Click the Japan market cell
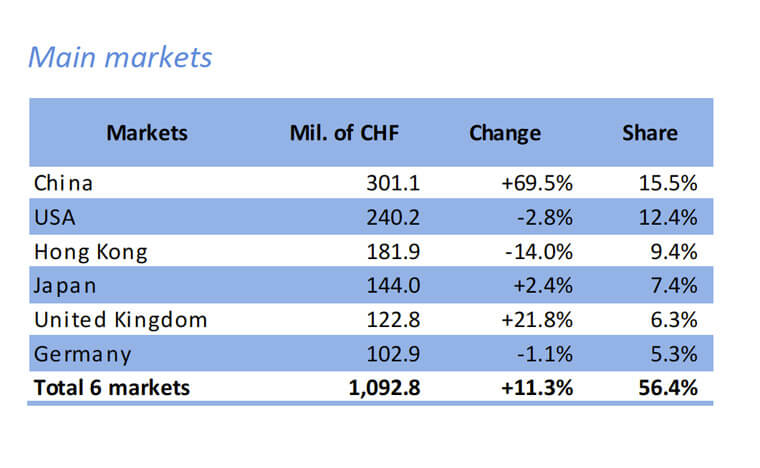The width and height of the screenshot is (760, 468). pos(65,286)
